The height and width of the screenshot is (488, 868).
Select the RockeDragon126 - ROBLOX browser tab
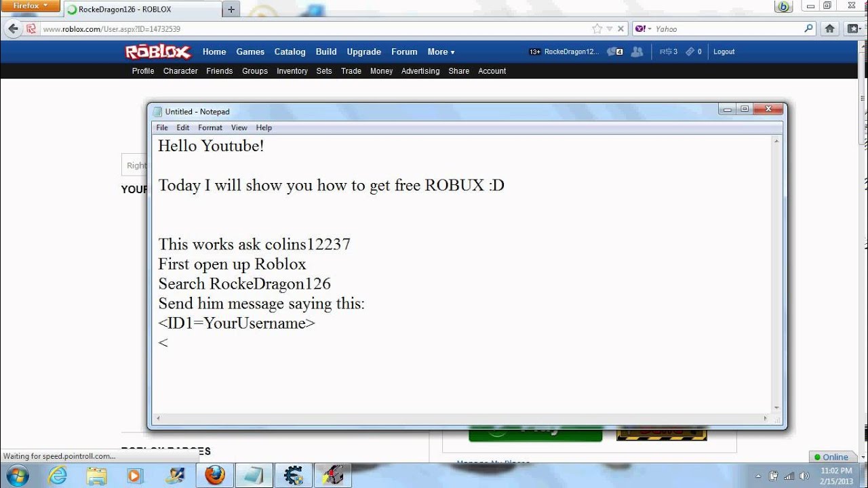[x=142, y=9]
